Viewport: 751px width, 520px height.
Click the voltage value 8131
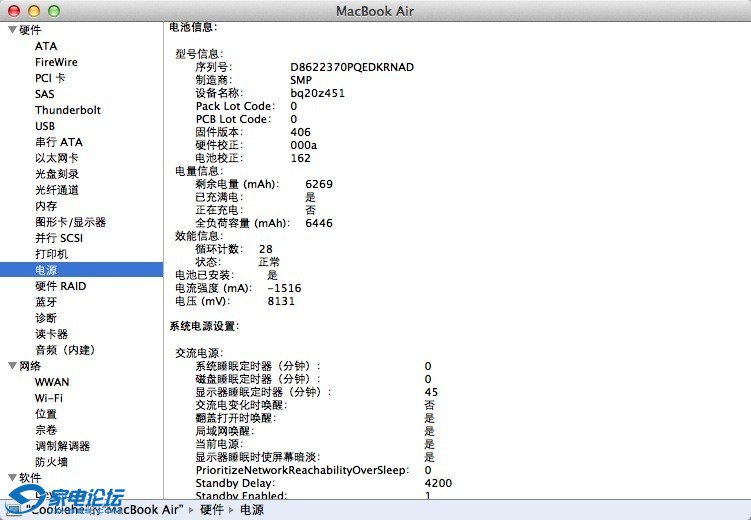281,301
